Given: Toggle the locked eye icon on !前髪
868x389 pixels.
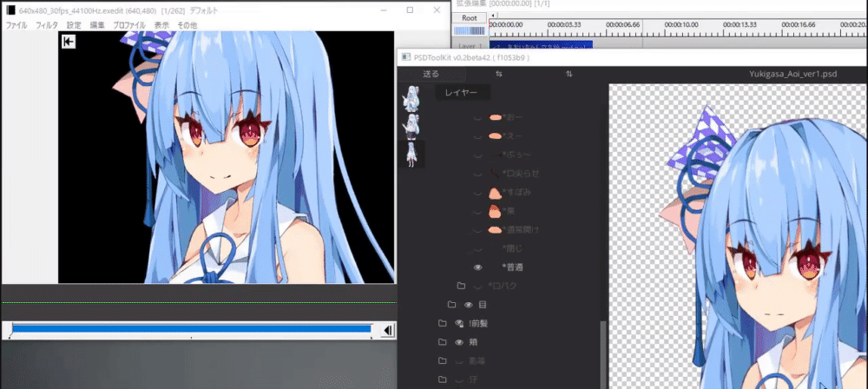Looking at the screenshot, I should (459, 323).
